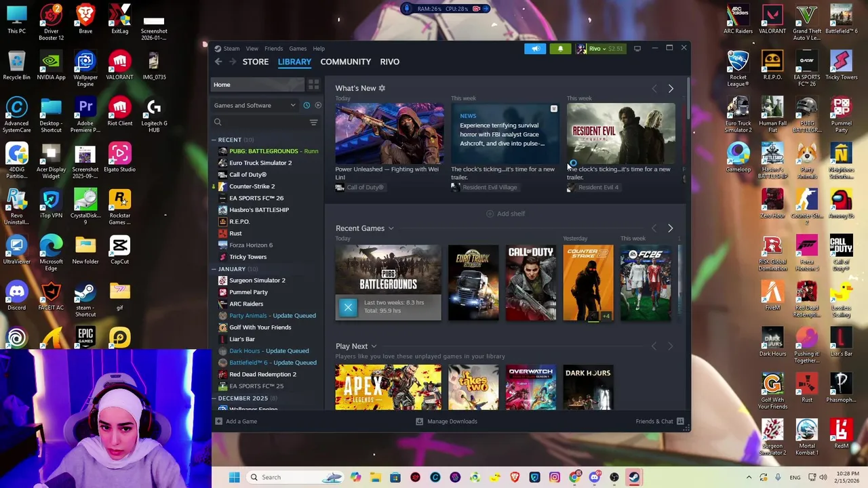Switch to COMMUNITY tab
Image resolution: width=868 pixels, height=488 pixels.
tap(346, 62)
